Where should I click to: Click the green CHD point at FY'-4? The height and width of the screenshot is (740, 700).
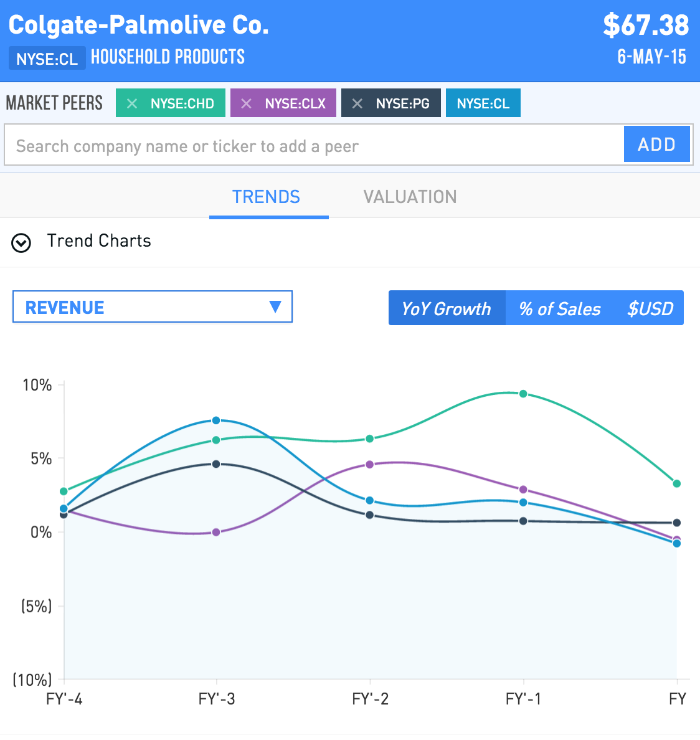pos(64,491)
